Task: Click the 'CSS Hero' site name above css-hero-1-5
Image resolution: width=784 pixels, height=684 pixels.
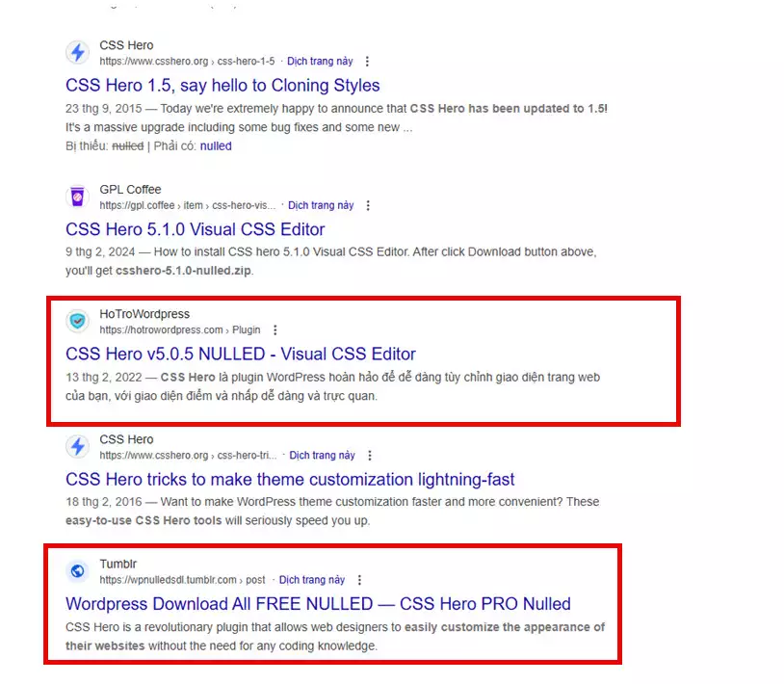Action: pyautogui.click(x=126, y=45)
